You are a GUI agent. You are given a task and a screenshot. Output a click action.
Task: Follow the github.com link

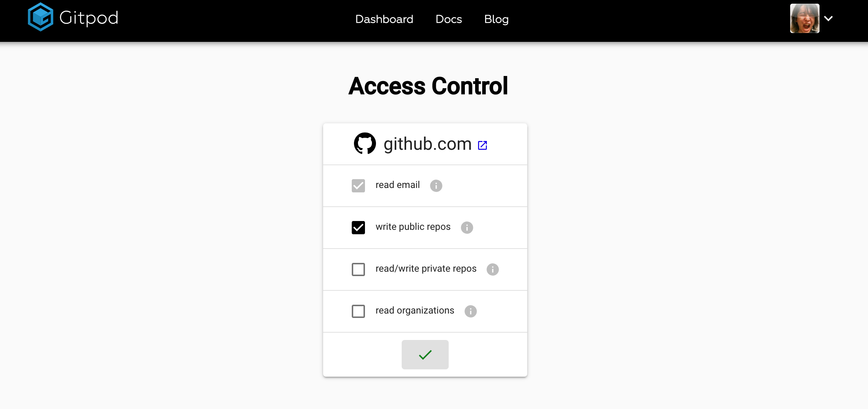[427, 144]
